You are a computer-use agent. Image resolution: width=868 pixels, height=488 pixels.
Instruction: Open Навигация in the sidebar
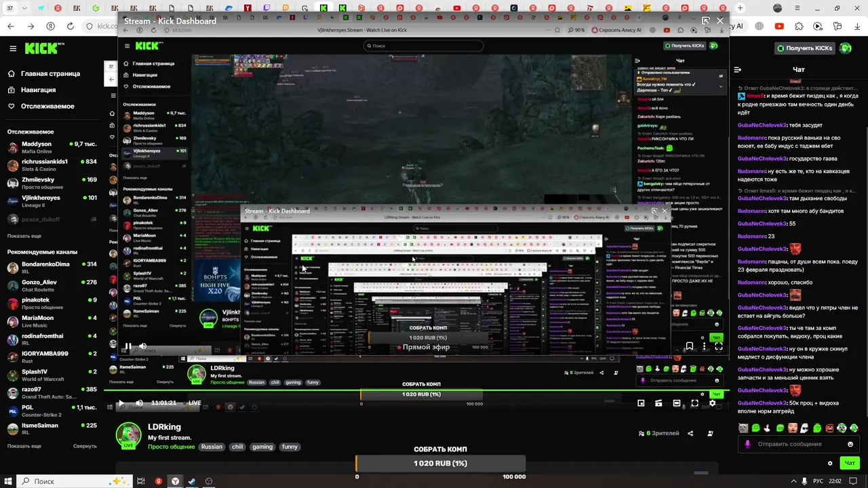[x=32, y=89]
